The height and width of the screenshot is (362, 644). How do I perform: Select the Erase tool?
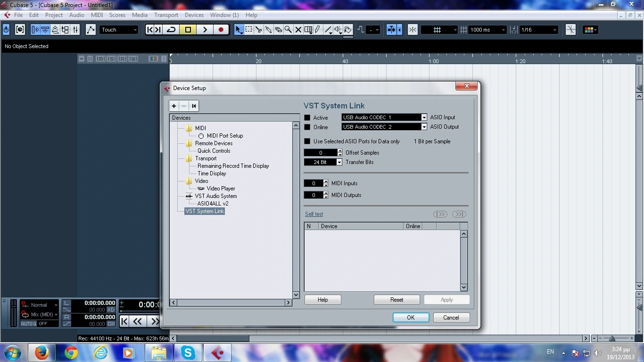[x=279, y=30]
